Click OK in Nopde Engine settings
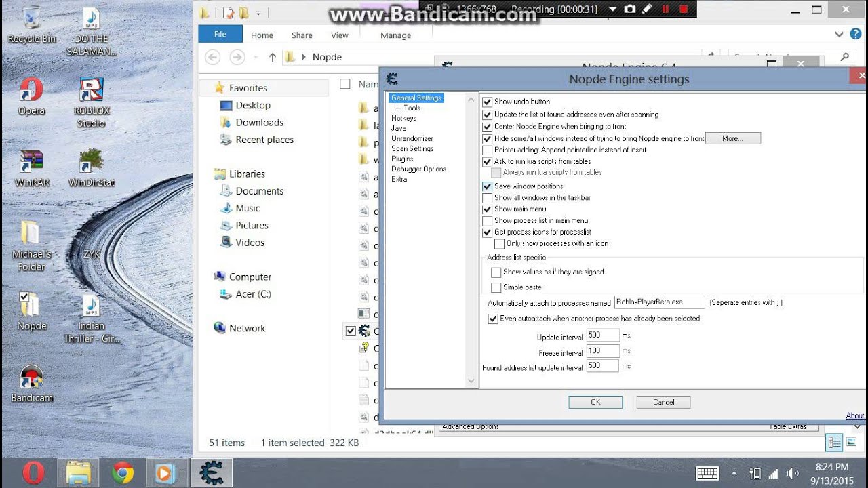 click(595, 402)
